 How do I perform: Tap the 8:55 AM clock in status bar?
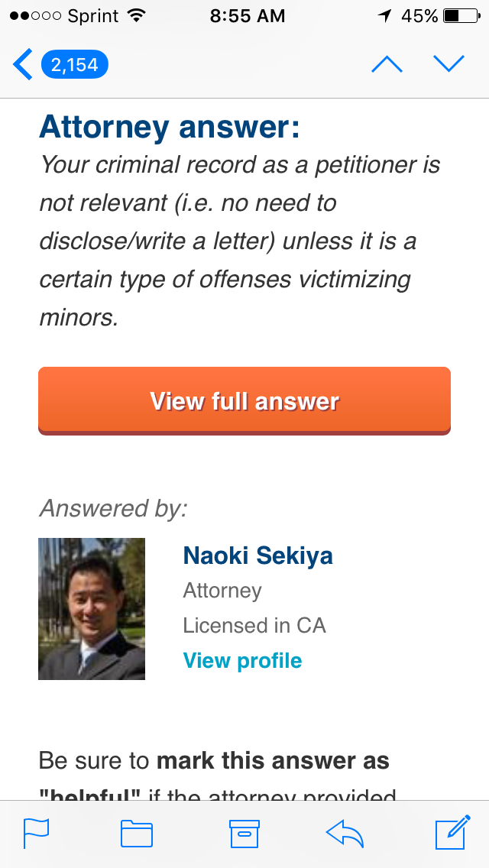click(247, 16)
